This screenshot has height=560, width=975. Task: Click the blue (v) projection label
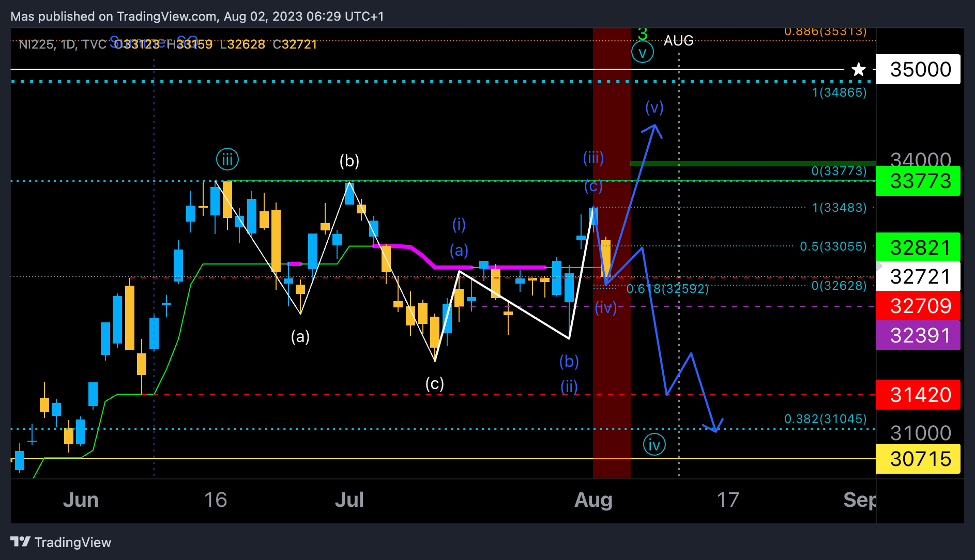[654, 107]
